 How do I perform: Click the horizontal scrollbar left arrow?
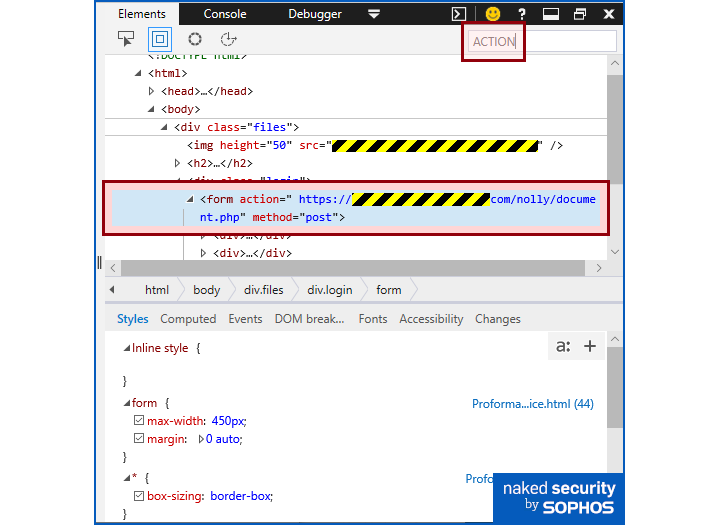113,268
